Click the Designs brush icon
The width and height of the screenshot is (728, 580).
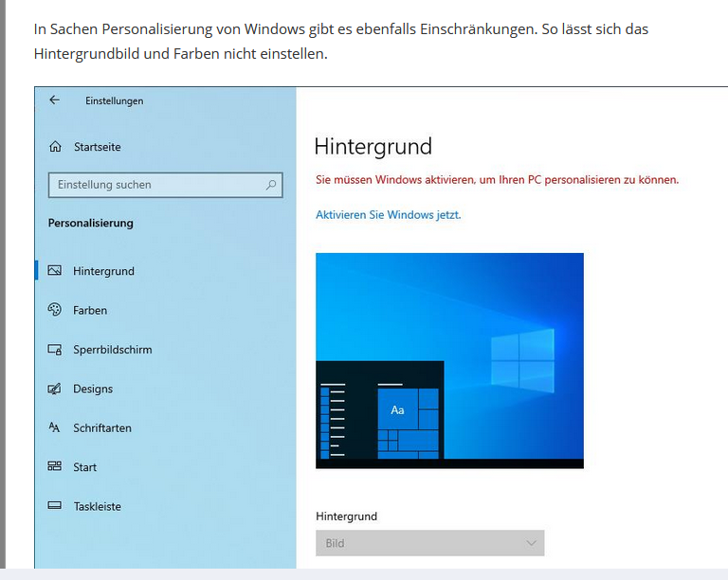pyautogui.click(x=54, y=389)
